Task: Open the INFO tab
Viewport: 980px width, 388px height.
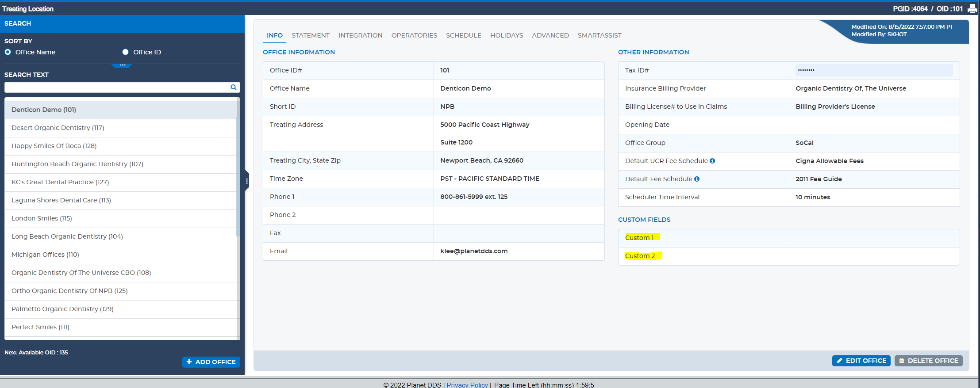Action: click(x=275, y=35)
